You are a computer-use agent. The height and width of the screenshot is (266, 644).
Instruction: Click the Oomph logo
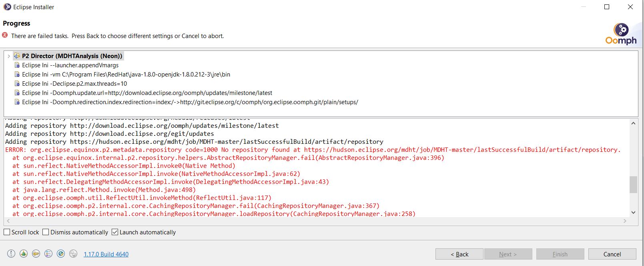click(x=621, y=34)
